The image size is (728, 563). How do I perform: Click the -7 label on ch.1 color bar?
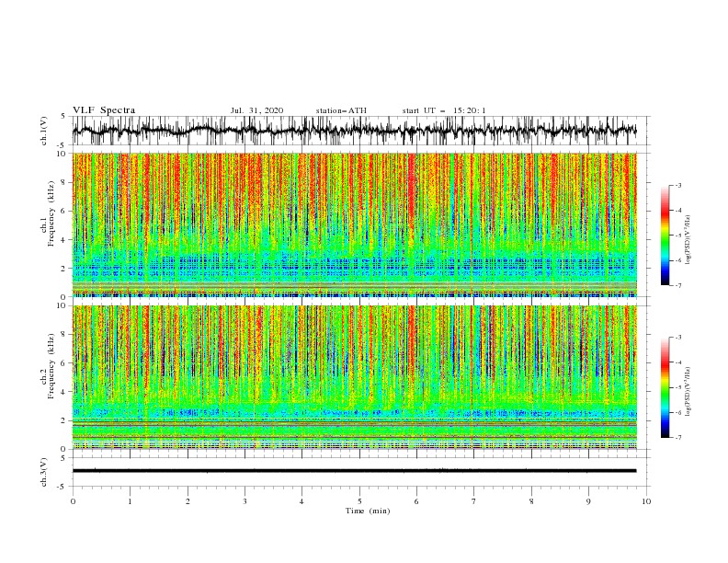pos(677,285)
